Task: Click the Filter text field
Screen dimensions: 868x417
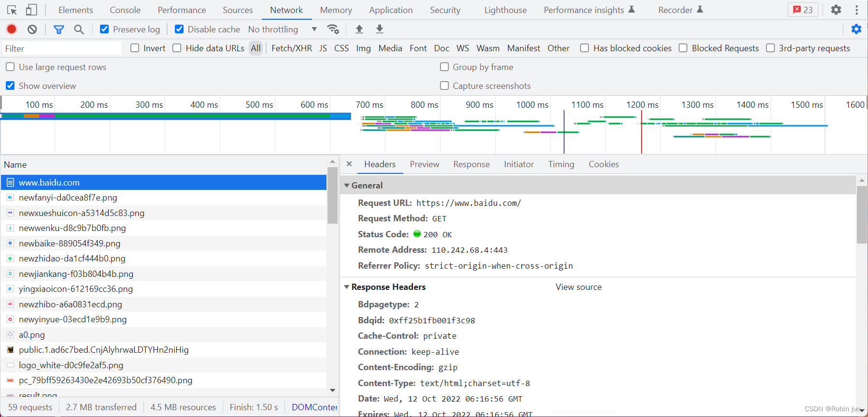Action: click(62, 48)
